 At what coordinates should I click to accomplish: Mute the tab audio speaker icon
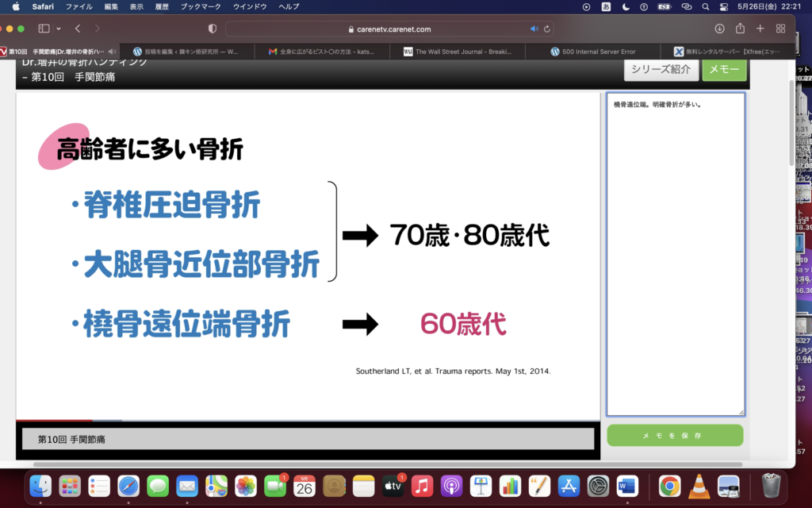(x=534, y=28)
